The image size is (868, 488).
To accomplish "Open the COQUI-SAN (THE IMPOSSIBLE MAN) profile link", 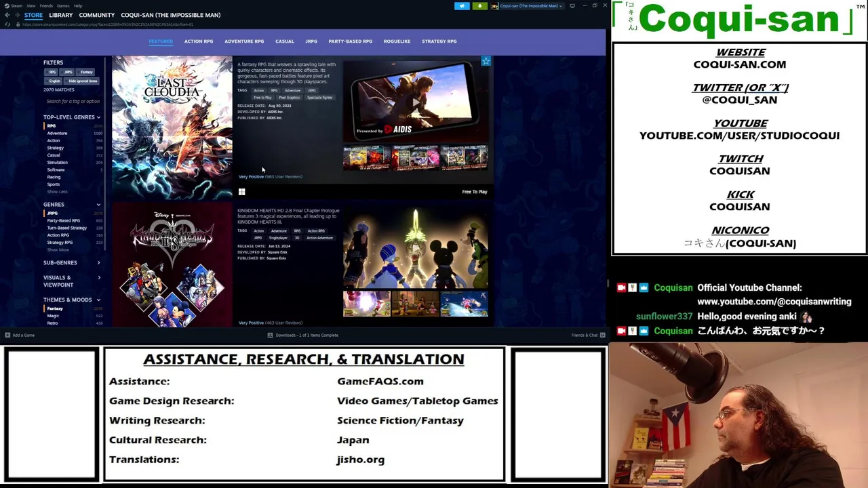I will (x=171, y=15).
